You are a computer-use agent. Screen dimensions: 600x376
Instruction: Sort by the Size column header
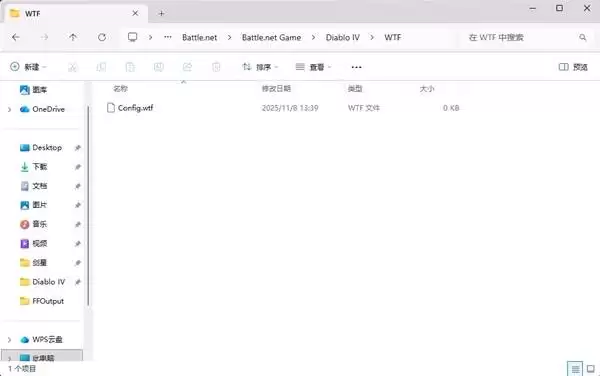point(427,89)
